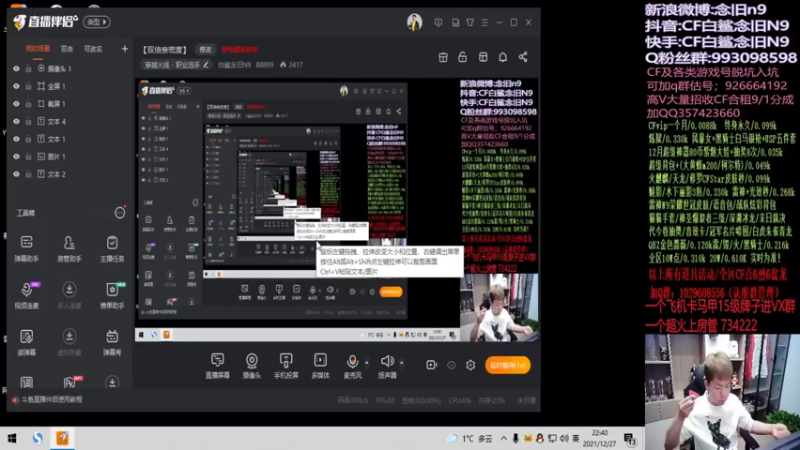Open the 弹幕秀 tool
800x450 pixels.
pos(112,342)
